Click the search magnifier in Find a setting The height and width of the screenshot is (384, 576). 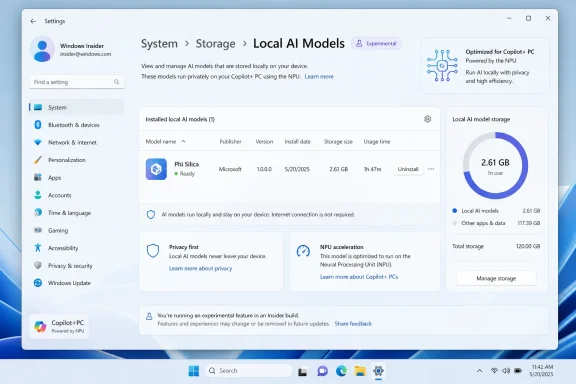tap(116, 82)
